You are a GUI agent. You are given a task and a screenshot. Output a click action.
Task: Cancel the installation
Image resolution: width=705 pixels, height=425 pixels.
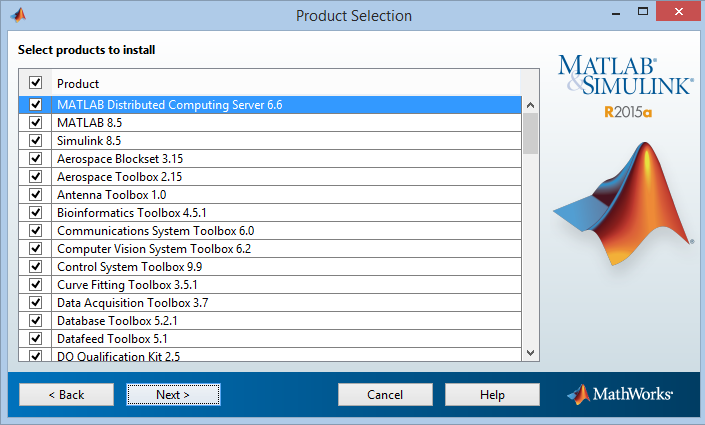pos(385,394)
